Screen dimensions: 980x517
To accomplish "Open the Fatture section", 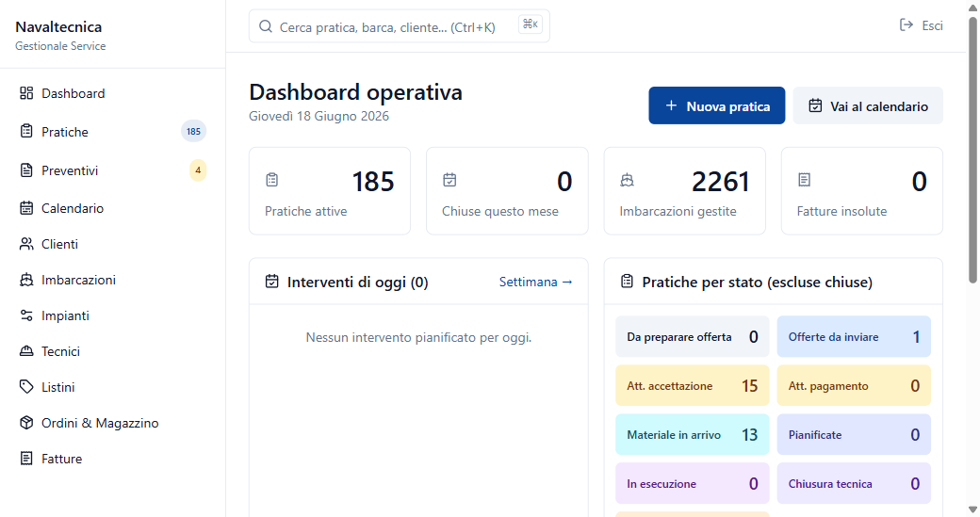I will click(113, 459).
